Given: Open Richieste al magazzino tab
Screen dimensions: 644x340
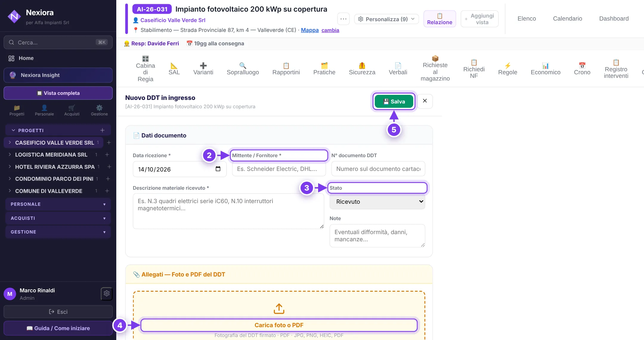Looking at the screenshot, I should pos(435,69).
